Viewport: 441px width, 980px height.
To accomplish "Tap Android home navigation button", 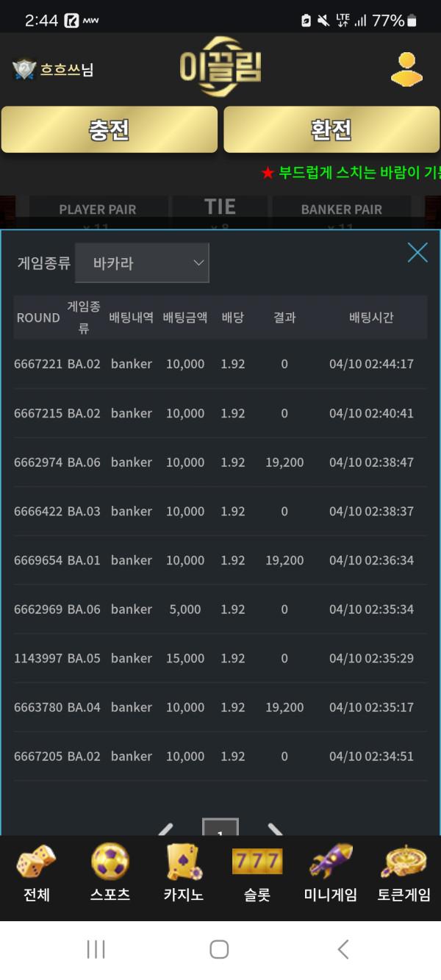I will [x=219, y=949].
